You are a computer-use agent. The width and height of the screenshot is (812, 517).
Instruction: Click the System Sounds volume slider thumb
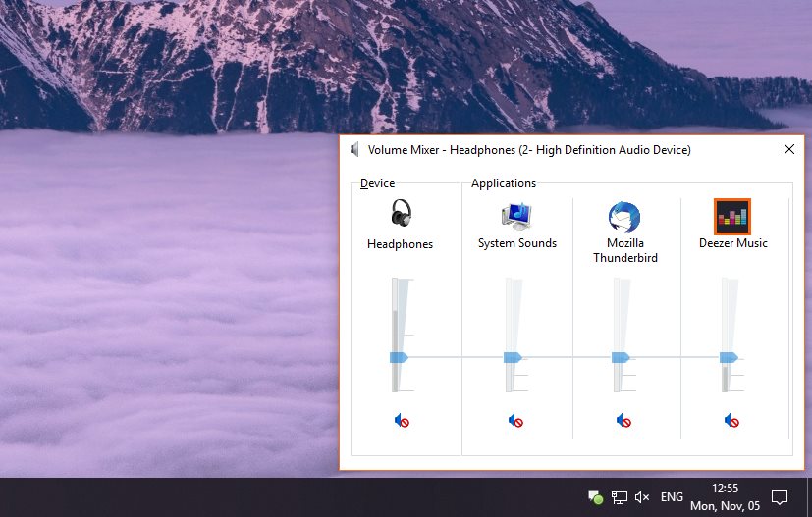pos(513,357)
